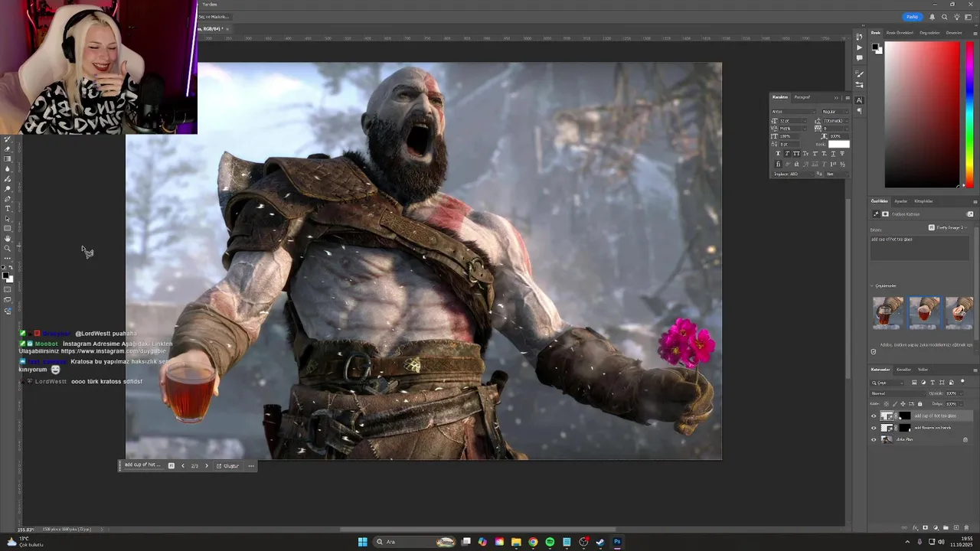Open the Yardım menu
Screen dimensions: 980x551
point(209,4)
